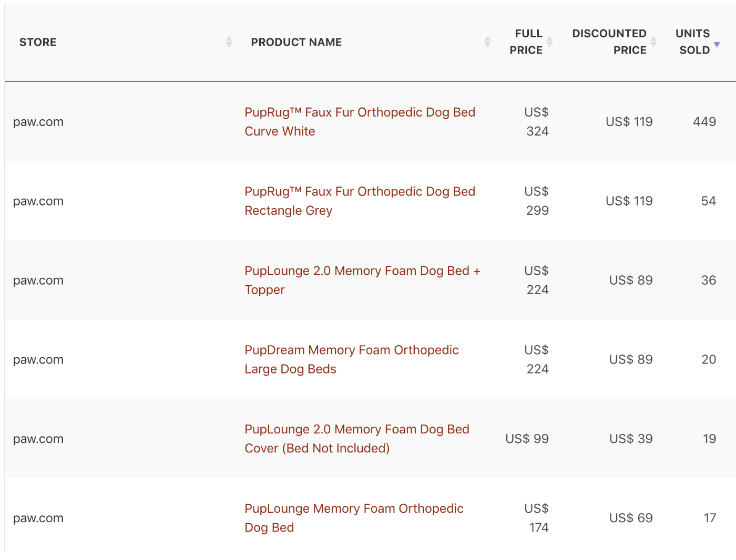
Task: Click the UNITS SOLD column header
Action: [693, 42]
